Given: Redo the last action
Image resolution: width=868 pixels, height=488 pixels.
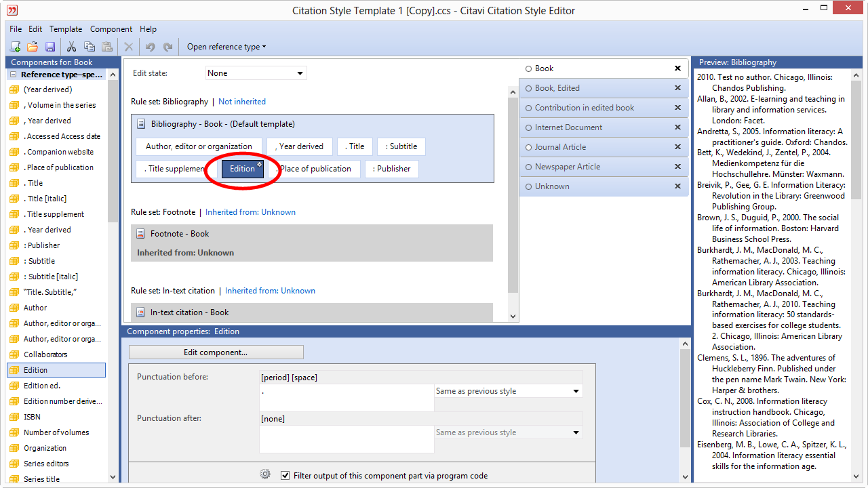Looking at the screenshot, I should (167, 47).
